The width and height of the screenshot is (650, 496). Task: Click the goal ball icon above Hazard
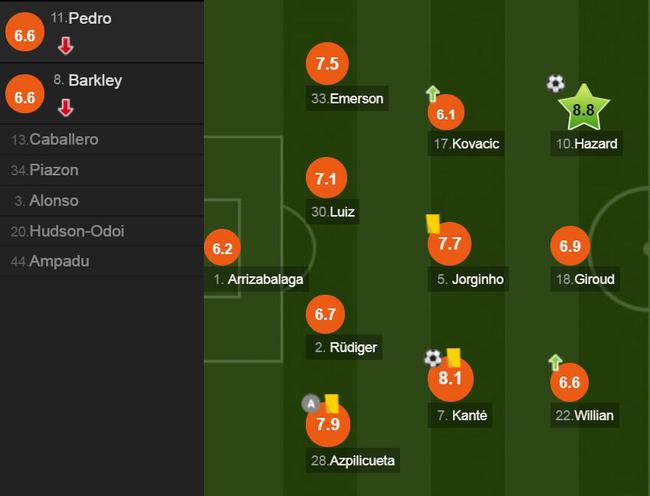coord(555,84)
